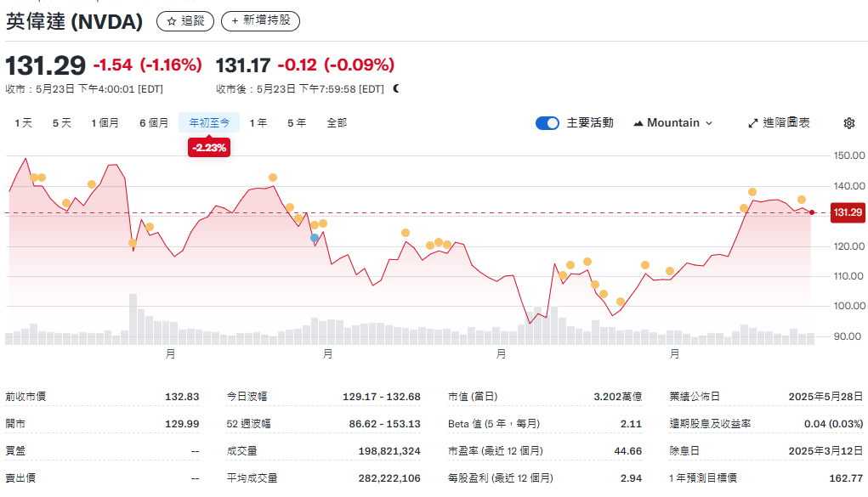
Task: Open the Mountain chart type dropdown
Action: [673, 123]
